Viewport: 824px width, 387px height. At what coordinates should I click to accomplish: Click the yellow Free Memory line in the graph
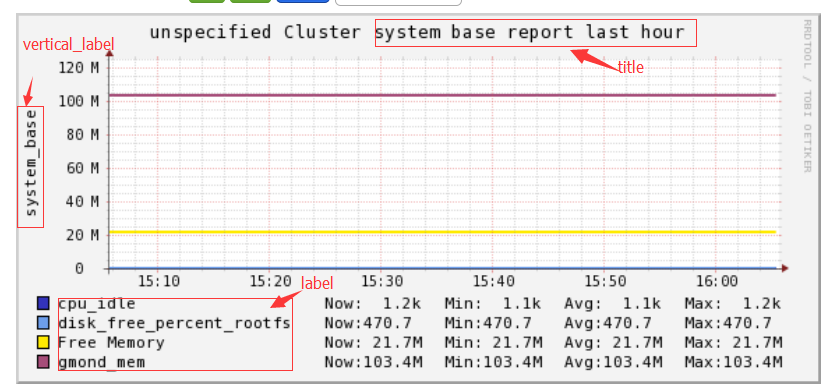tap(442, 231)
